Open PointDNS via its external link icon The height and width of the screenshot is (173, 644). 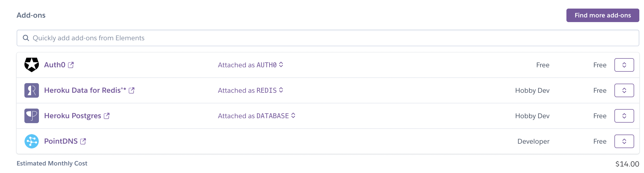point(83,141)
